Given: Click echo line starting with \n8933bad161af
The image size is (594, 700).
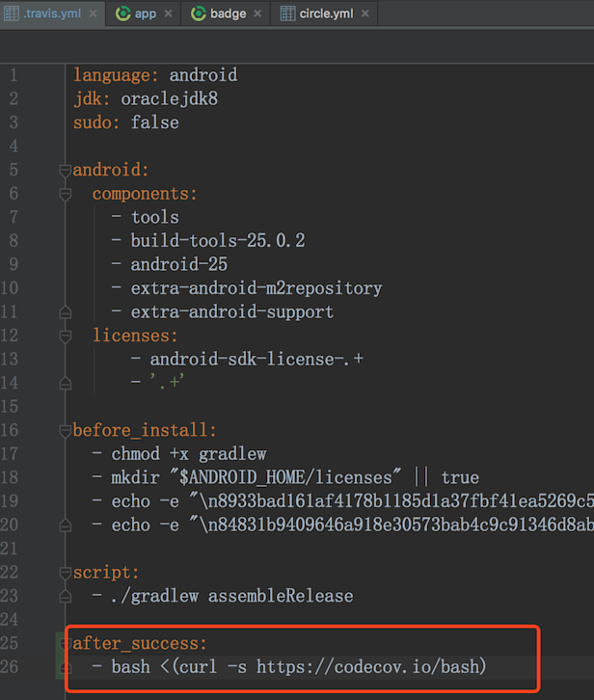Looking at the screenshot, I should tap(352, 501).
